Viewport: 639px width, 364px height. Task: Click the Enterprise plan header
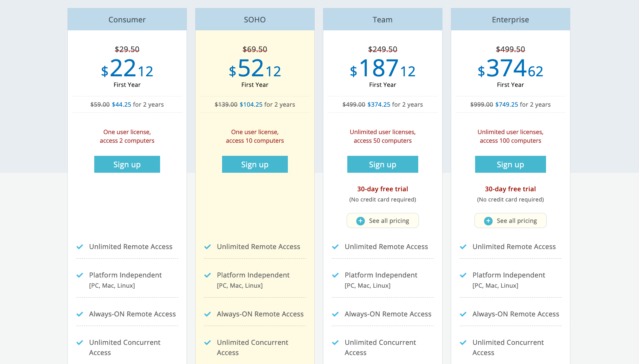510,20
